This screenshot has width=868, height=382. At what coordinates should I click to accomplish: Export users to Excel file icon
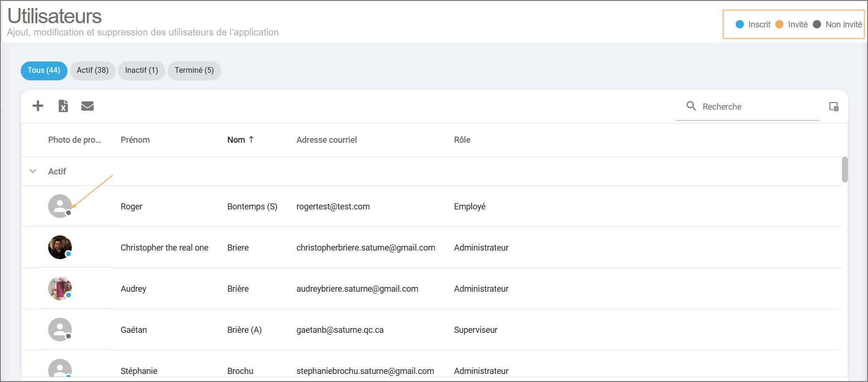pyautogui.click(x=63, y=106)
